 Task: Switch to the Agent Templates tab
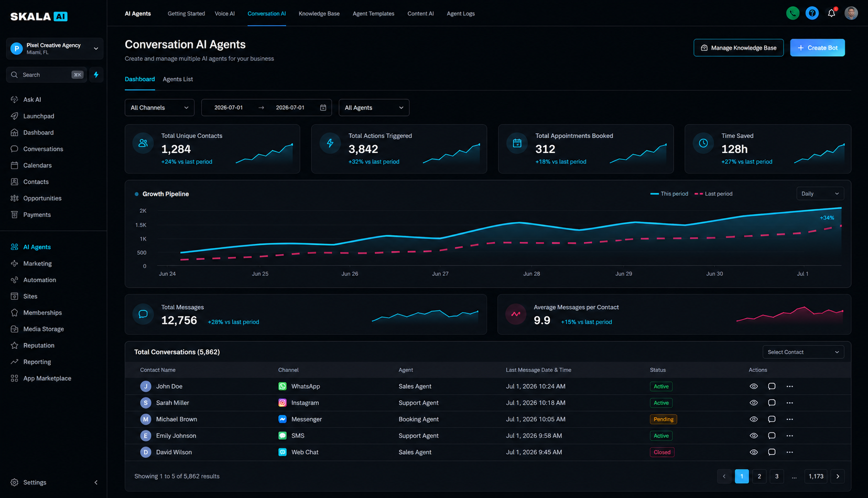click(x=373, y=14)
